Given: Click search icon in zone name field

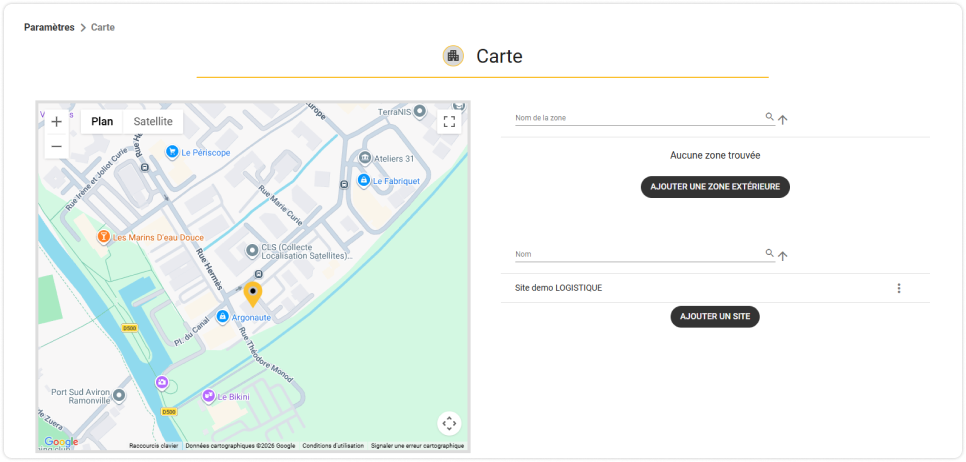Looking at the screenshot, I should (769, 116).
